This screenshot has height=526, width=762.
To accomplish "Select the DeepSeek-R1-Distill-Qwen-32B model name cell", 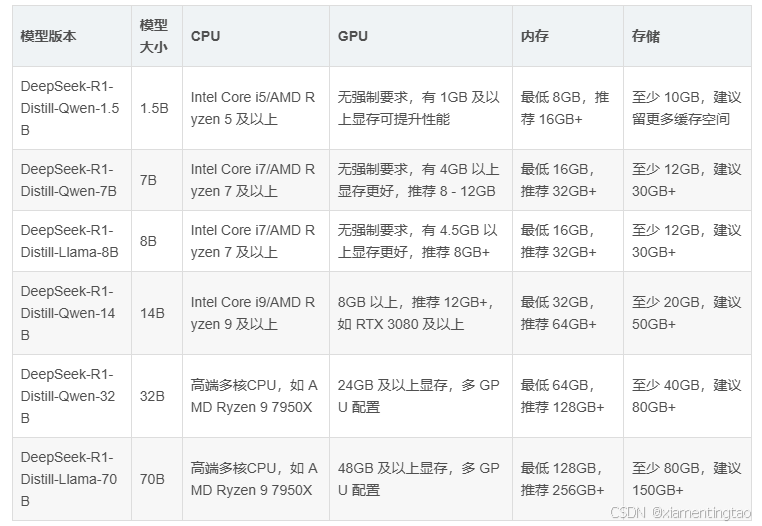I will coord(72,396).
